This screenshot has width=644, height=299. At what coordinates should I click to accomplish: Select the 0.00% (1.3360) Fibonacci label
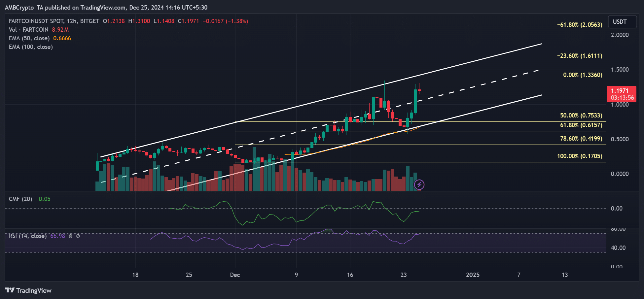(x=583, y=75)
